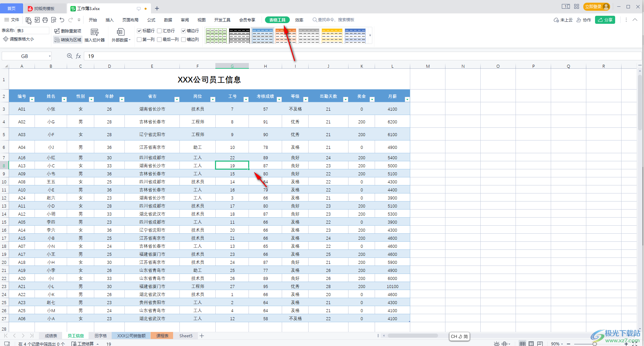The image size is (644, 346).
Task: Add a new sheet with plus icon
Action: [x=202, y=336]
